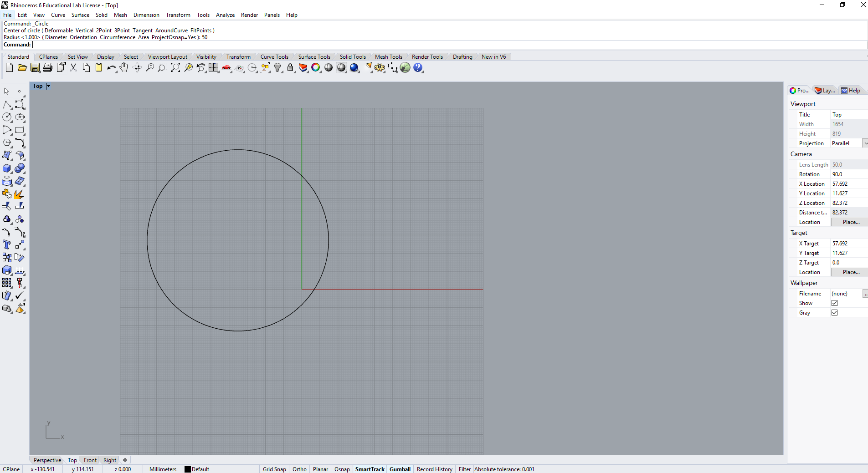Switch to the Curve Tools toolbar tab

pos(274,57)
